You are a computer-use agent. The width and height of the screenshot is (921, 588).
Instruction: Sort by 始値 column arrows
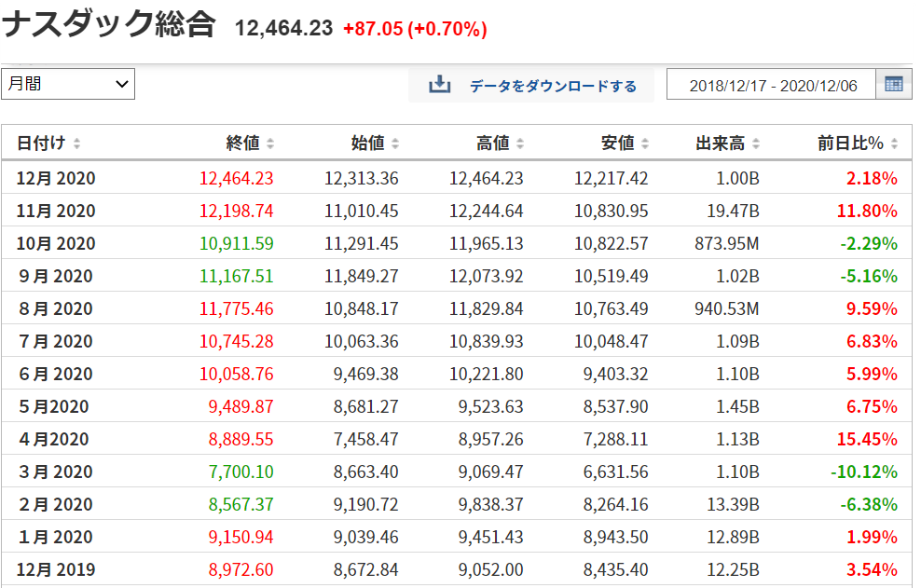tap(395, 144)
